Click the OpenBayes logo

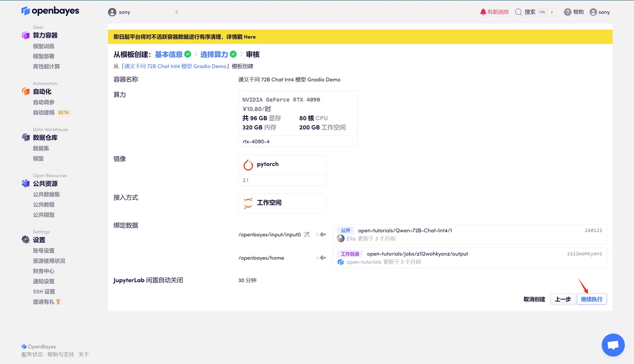50,11
